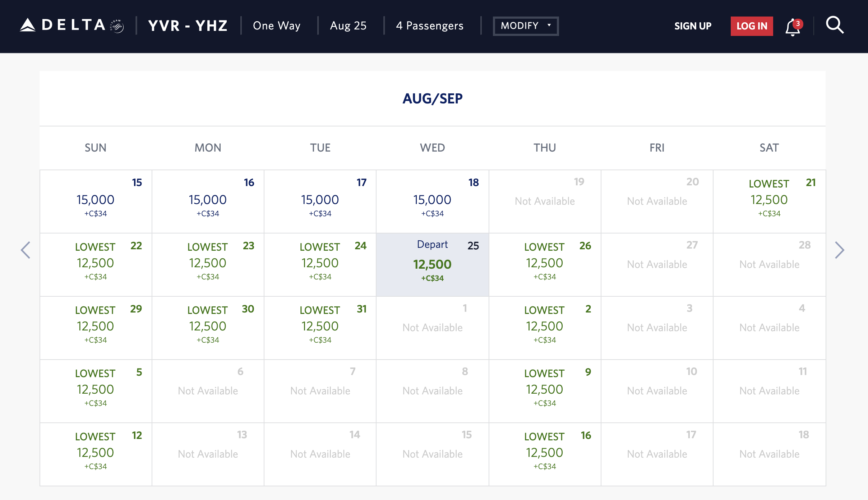Choose August 15 fare of 15,000 miles
Viewport: 868px width, 500px height.
pos(96,200)
